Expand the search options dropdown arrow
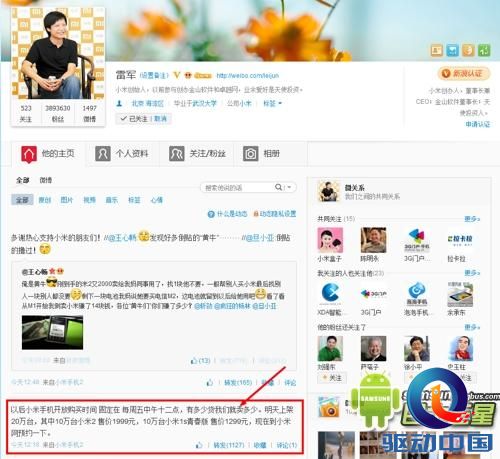 [x=289, y=187]
